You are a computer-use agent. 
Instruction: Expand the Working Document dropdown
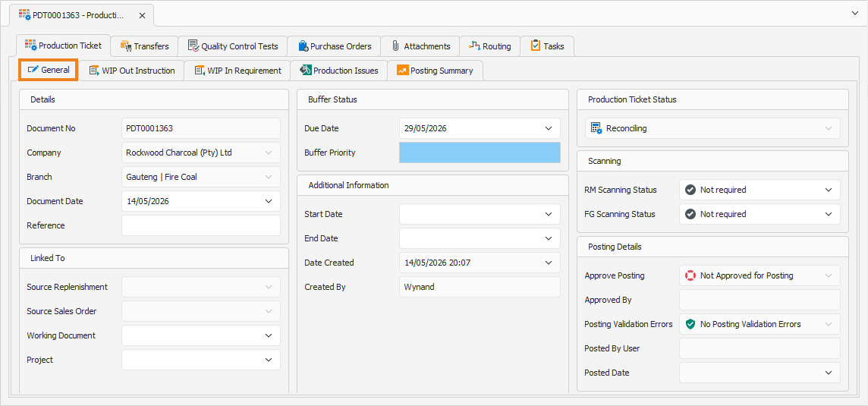[269, 335]
